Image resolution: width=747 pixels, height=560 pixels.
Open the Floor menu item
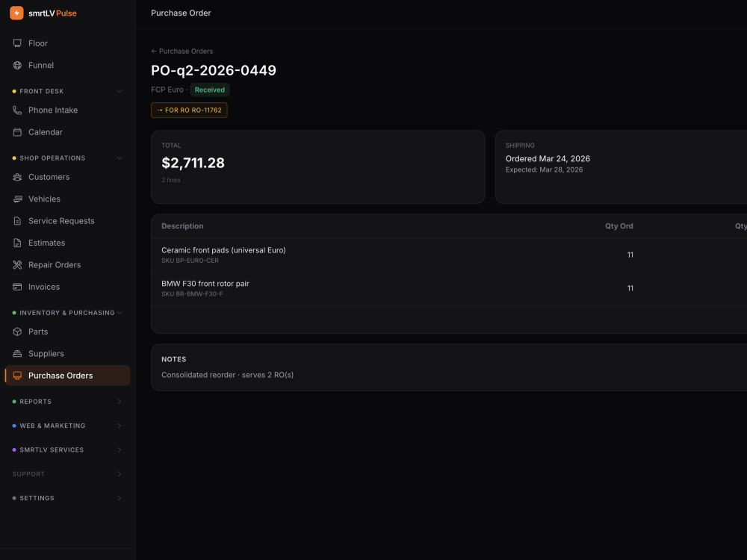click(x=68, y=43)
